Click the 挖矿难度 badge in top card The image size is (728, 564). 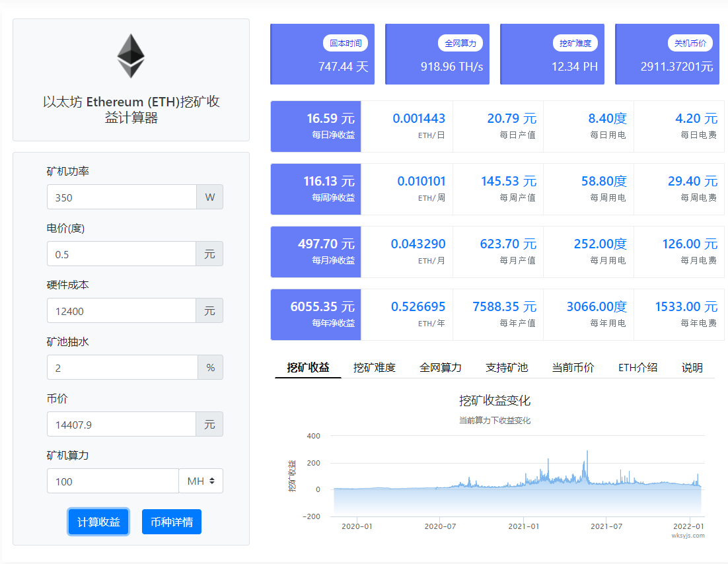coord(575,43)
